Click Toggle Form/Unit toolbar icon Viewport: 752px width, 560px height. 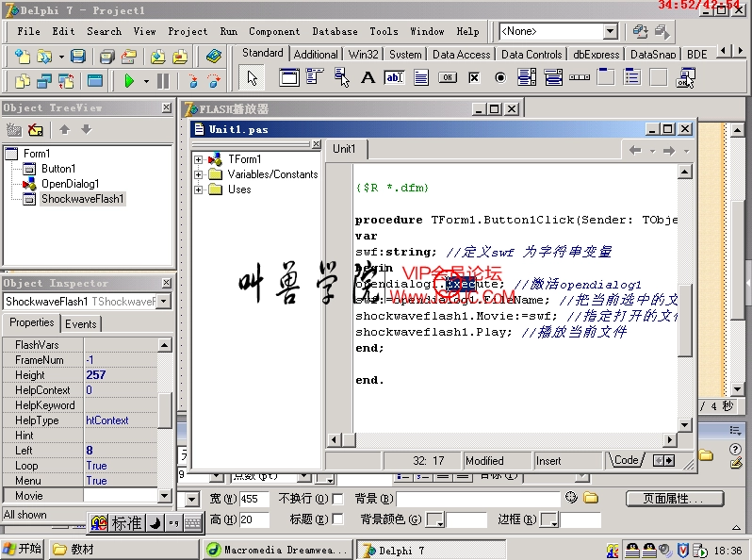[66, 81]
